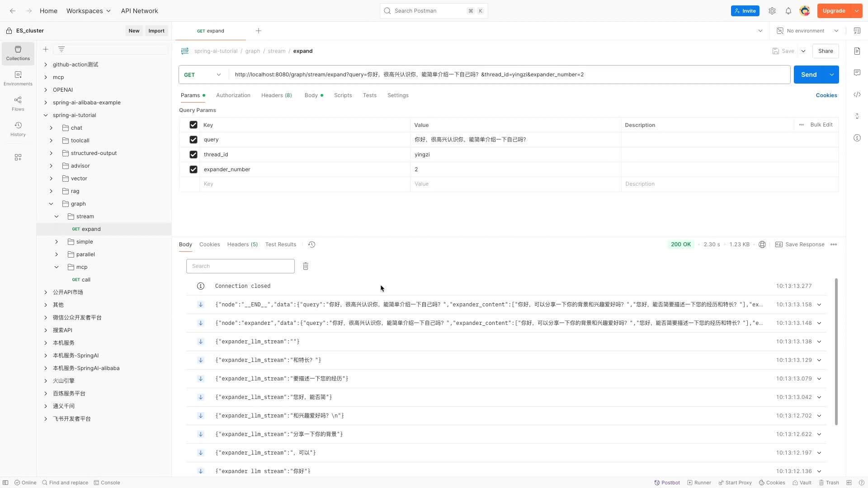Screen dimensions: 868x488
Task: Uncheck the query parameter checkbox
Action: pos(193,140)
